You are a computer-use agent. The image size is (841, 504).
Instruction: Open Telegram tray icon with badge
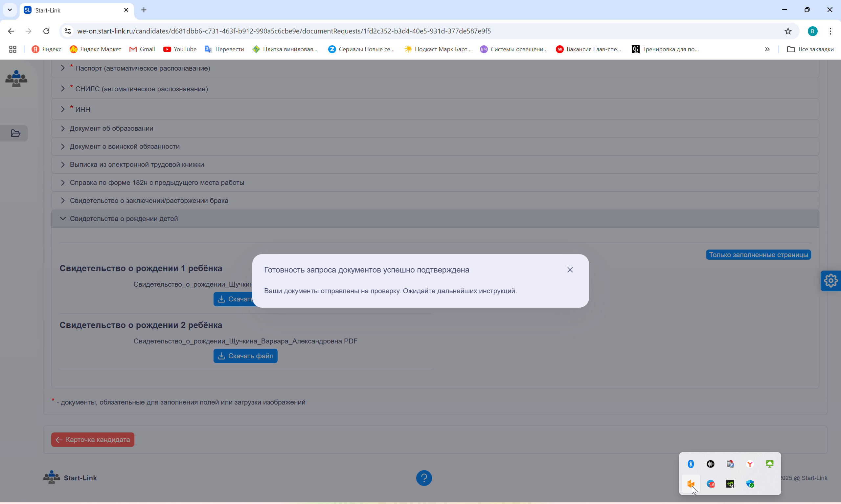710,483
